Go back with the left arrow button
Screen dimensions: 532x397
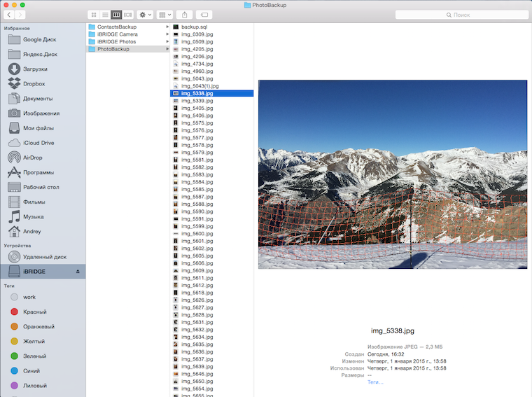pos(8,14)
